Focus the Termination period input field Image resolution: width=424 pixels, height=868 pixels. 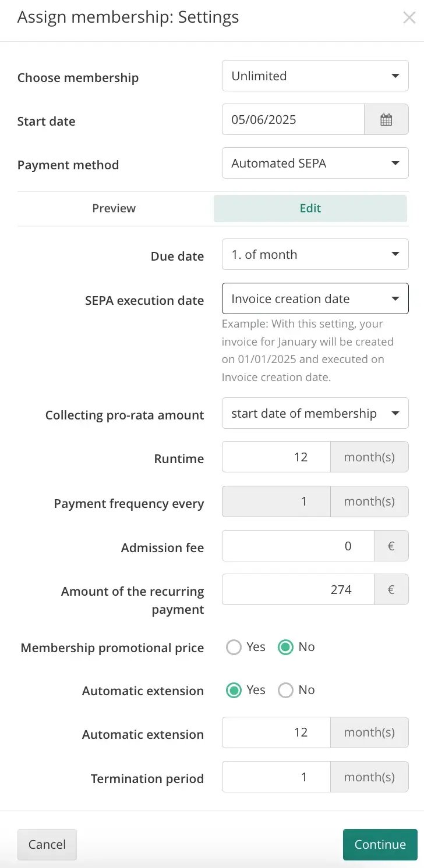tap(276, 777)
